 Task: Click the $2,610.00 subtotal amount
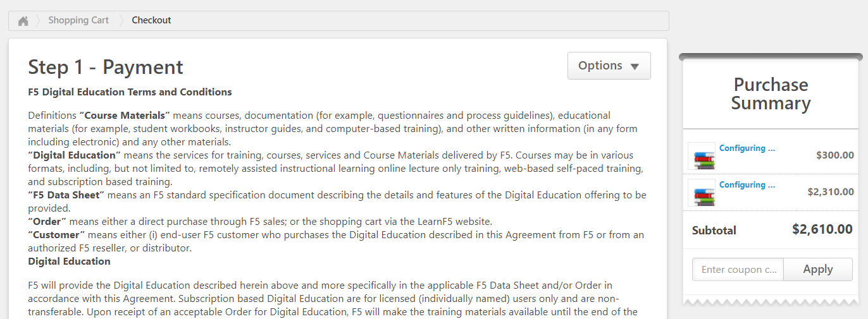[x=822, y=229]
